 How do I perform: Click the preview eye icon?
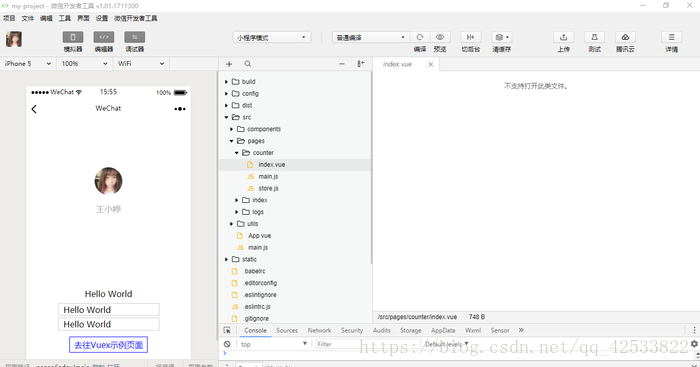pyautogui.click(x=440, y=37)
